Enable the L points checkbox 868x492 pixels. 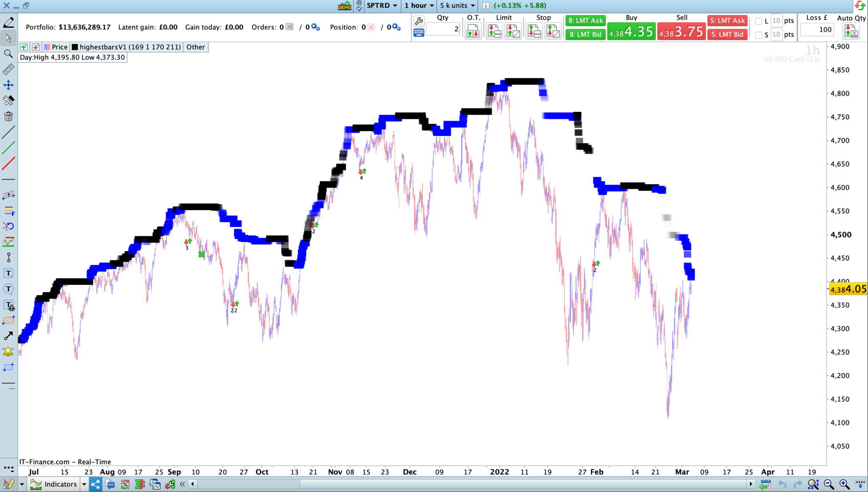(x=759, y=21)
